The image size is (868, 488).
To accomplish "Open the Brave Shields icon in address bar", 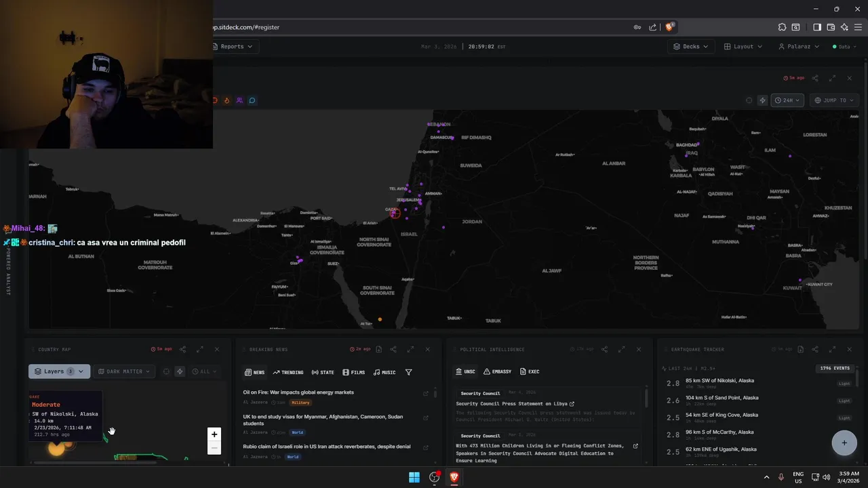I will 669,27.
